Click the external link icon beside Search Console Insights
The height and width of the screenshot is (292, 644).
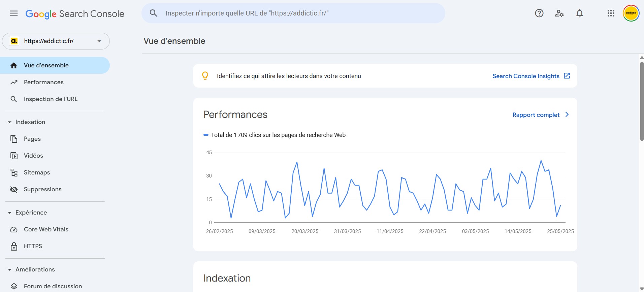[567, 76]
